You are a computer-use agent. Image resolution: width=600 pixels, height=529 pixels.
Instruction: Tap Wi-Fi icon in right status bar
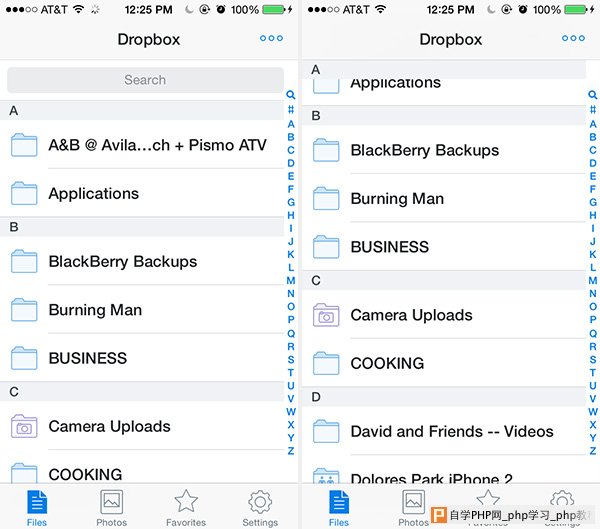380,9
